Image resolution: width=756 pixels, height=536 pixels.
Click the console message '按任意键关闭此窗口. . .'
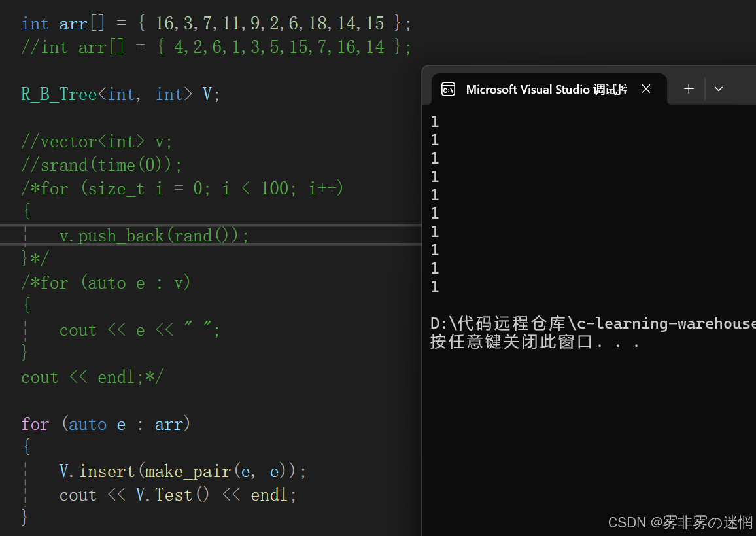coord(535,342)
